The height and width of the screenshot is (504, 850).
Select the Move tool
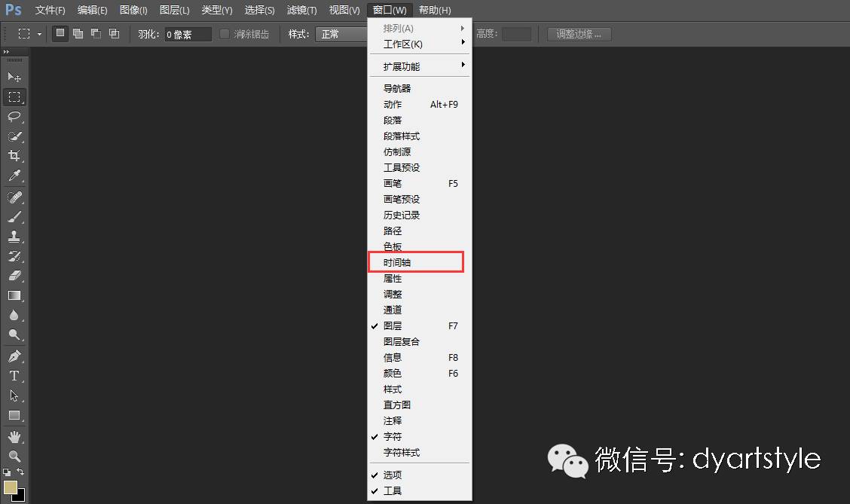[13, 76]
